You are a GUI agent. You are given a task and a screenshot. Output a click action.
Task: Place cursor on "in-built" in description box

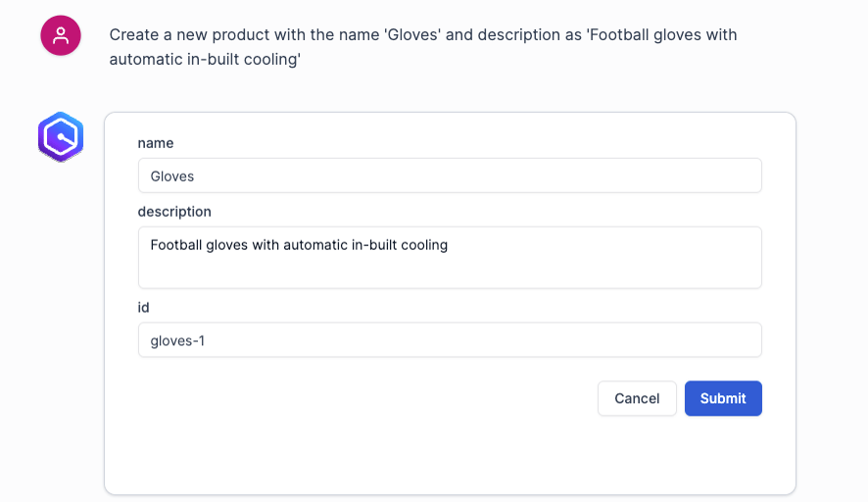(x=374, y=245)
